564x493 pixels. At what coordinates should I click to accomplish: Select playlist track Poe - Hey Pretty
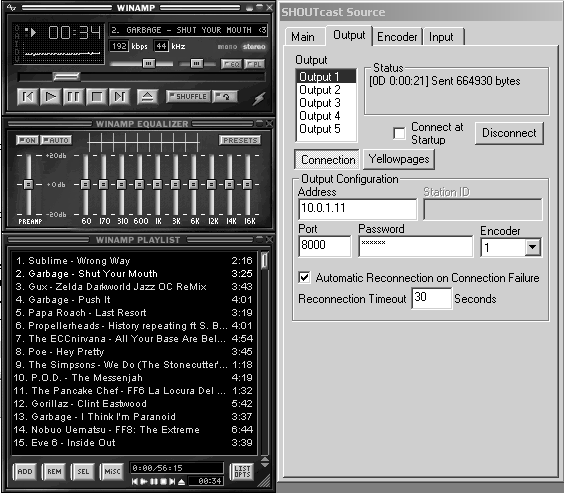134,351
